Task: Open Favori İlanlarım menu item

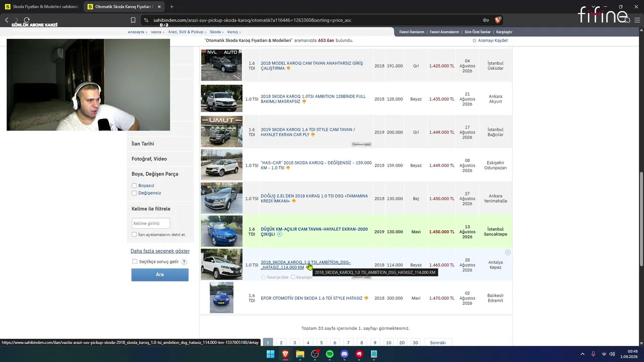Action: (412, 32)
